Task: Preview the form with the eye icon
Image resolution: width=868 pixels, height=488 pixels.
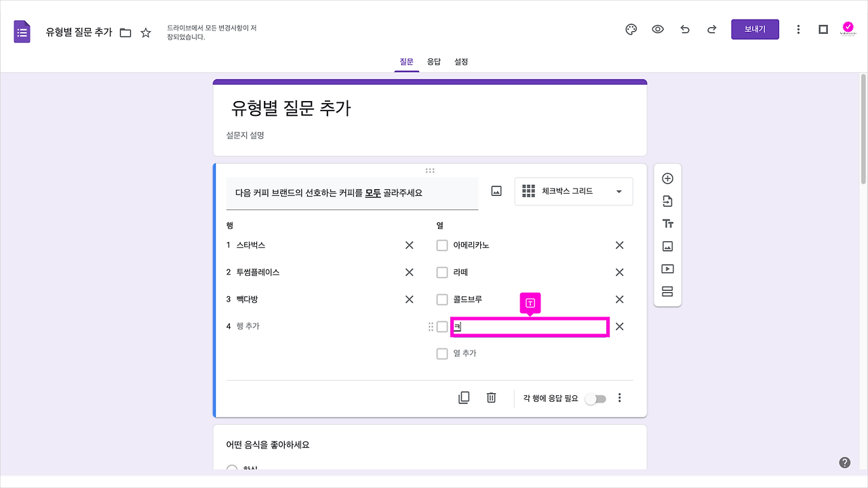Action: pyautogui.click(x=658, y=29)
